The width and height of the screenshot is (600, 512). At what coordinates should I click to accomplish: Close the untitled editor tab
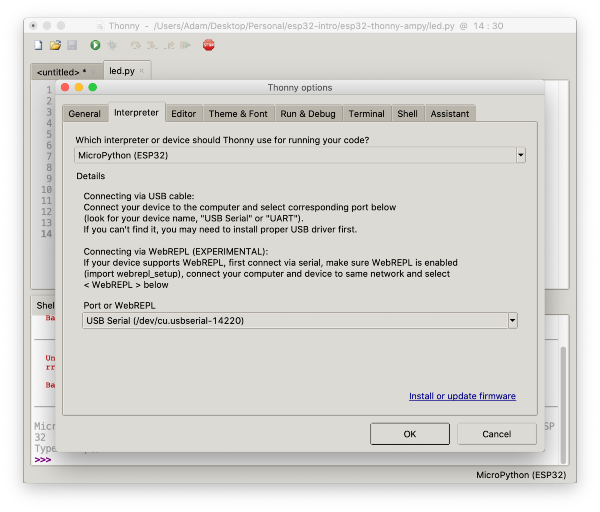(93, 72)
